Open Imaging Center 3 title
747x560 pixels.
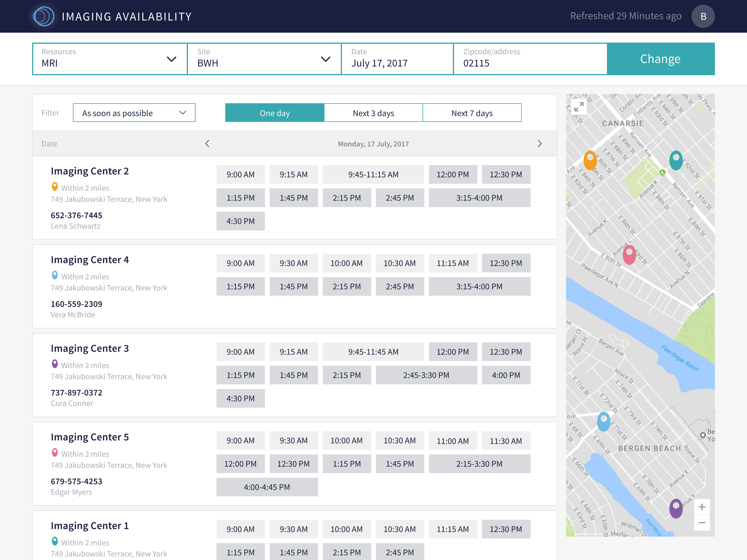coord(90,348)
